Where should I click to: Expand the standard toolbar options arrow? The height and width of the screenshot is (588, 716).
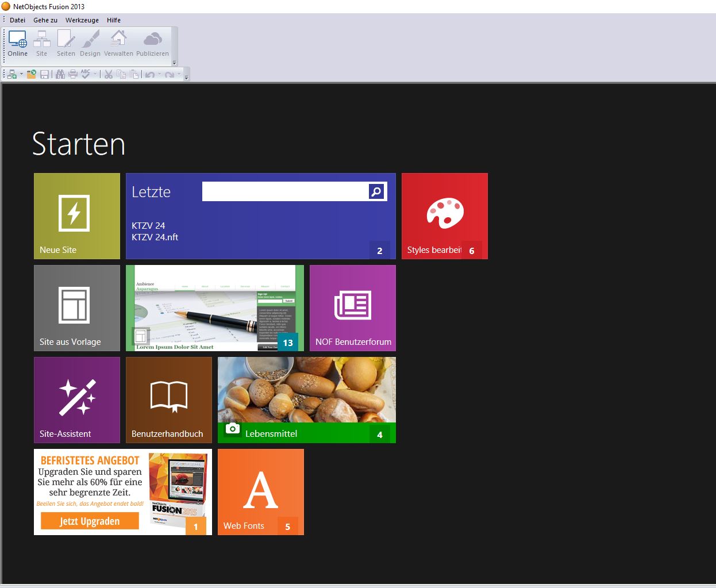click(186, 76)
